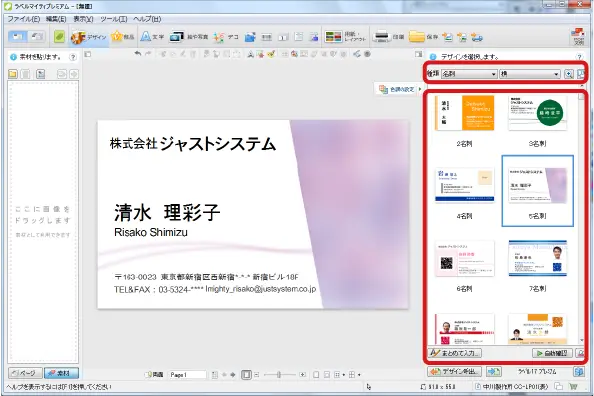
Task: Click the shopping cart icon in status bar
Action: click(573, 387)
